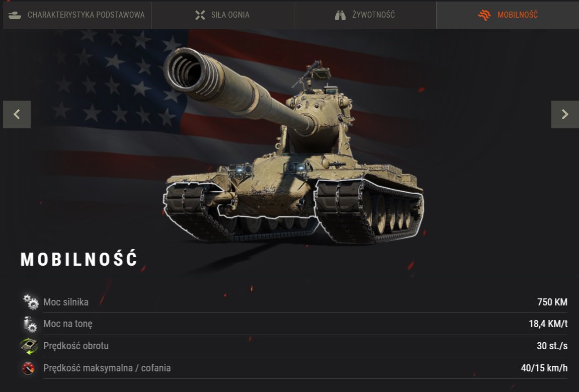The image size is (579, 392).
Task: Click the binoculars icon beside Żywotność
Action: 340,15
